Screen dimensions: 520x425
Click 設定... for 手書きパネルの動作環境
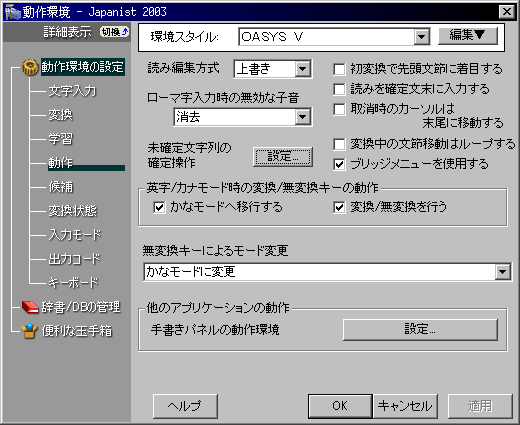(420, 329)
